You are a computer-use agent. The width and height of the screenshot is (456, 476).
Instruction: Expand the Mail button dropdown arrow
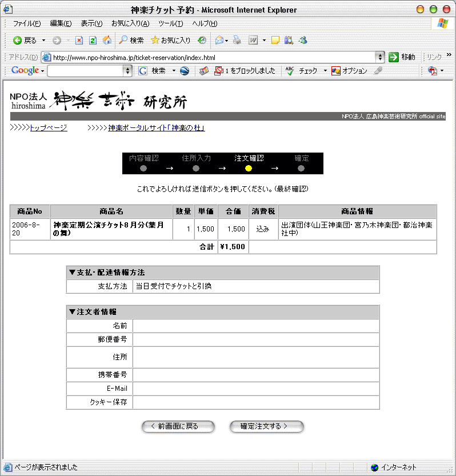point(226,41)
